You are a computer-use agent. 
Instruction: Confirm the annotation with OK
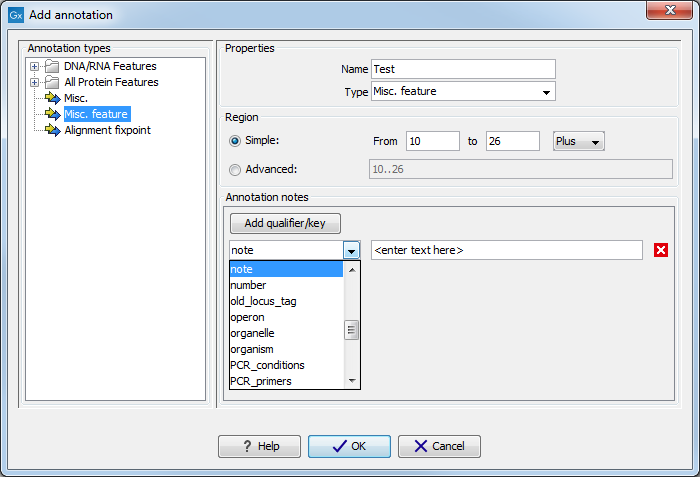tap(349, 446)
